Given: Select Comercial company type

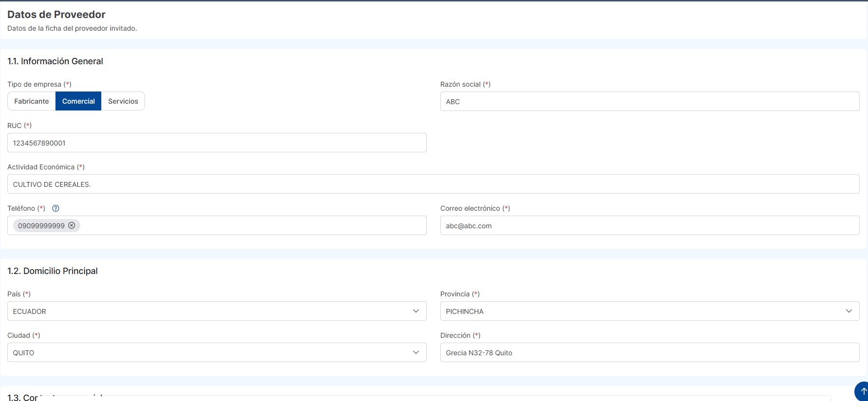Looking at the screenshot, I should click(x=78, y=101).
